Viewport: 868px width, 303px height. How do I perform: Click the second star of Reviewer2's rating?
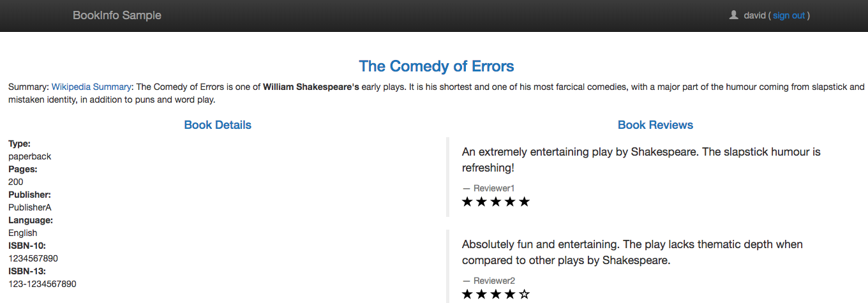click(x=482, y=295)
